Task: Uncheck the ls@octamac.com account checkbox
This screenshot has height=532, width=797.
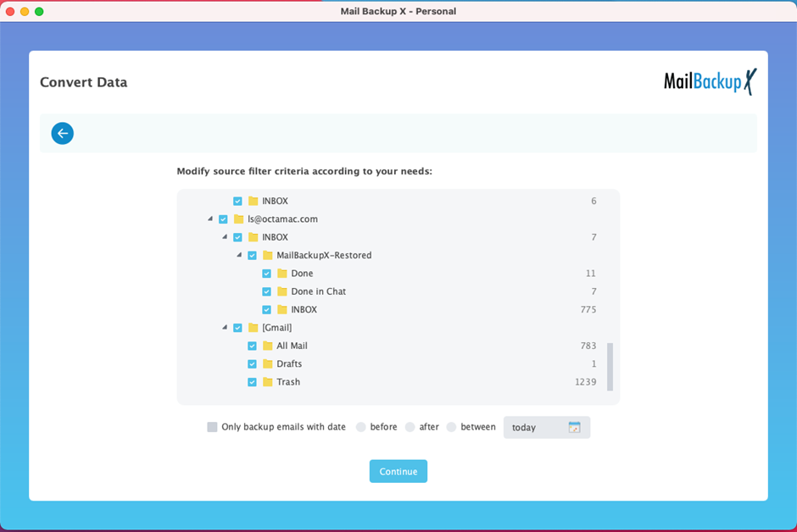Action: 223,219
